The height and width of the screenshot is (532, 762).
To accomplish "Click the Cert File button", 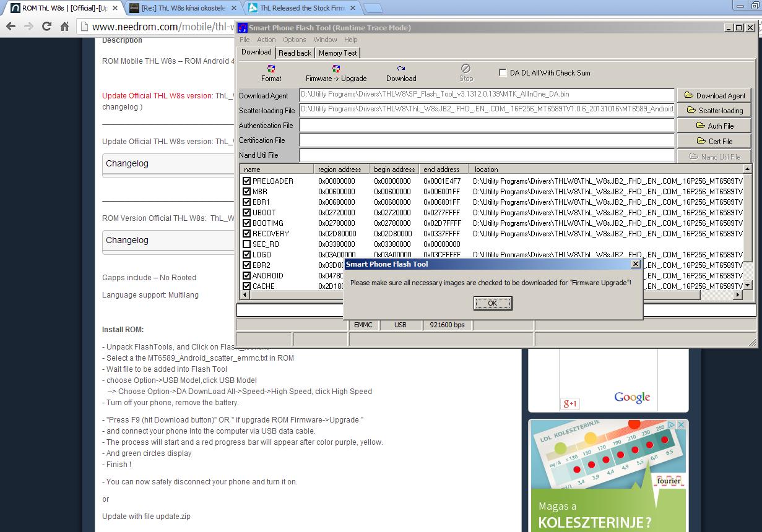I will pos(714,141).
